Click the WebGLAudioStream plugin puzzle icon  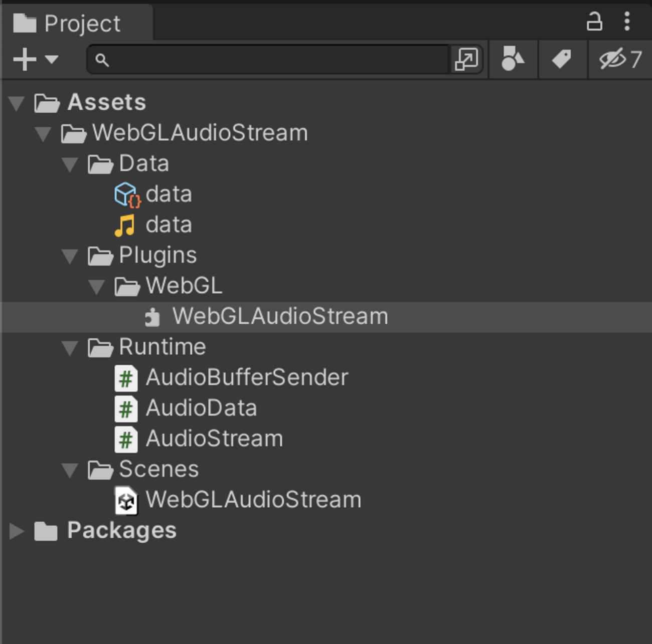pos(152,317)
